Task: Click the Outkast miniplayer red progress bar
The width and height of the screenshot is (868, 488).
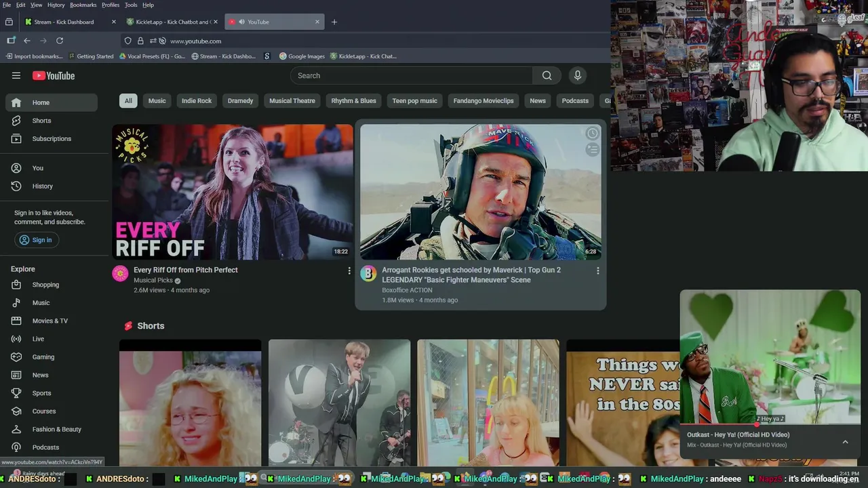Action: (x=770, y=424)
